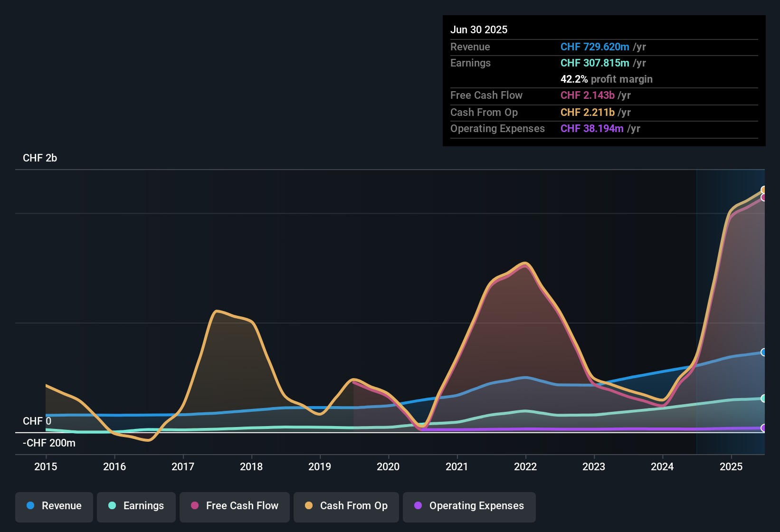This screenshot has width=780, height=532.
Task: Toggle the Free Cash Flow legend button
Action: (235, 506)
